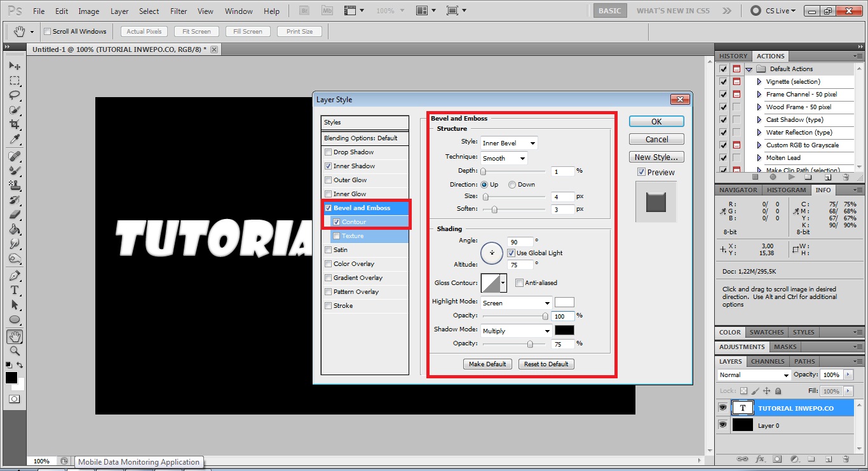This screenshot has height=471, width=868.
Task: Open the Shadow Mode color swatch
Action: pyautogui.click(x=564, y=331)
